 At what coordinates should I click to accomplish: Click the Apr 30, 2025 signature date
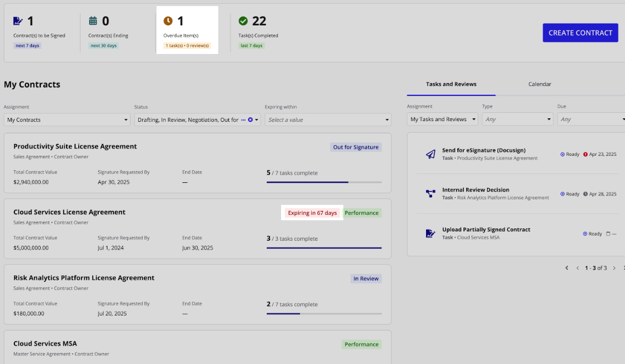114,182
